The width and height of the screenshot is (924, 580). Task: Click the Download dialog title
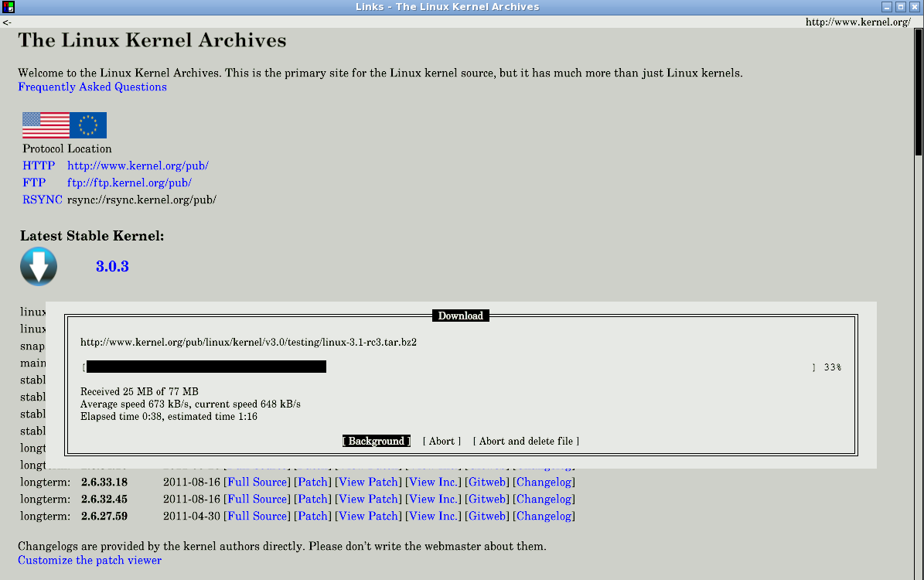point(461,316)
